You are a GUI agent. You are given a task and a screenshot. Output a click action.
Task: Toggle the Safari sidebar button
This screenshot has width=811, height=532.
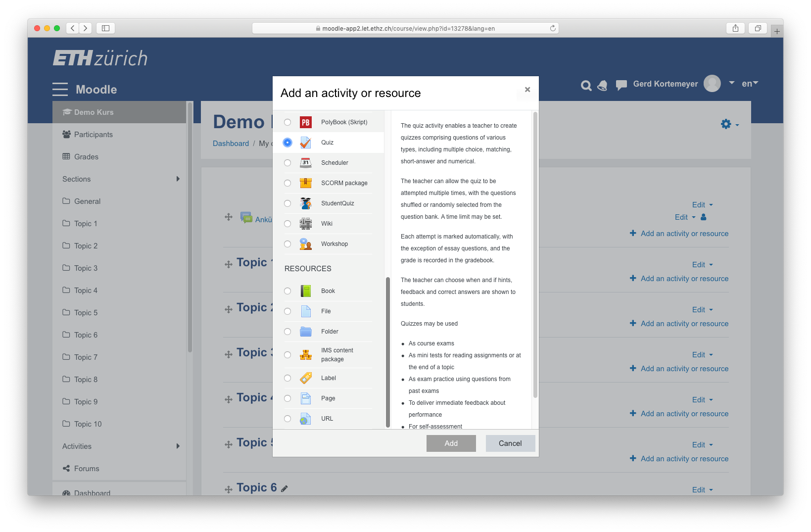point(105,28)
